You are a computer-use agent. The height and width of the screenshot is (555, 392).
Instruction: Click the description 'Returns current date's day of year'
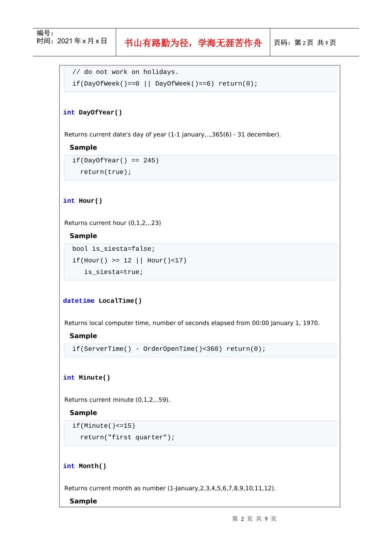[172, 134]
